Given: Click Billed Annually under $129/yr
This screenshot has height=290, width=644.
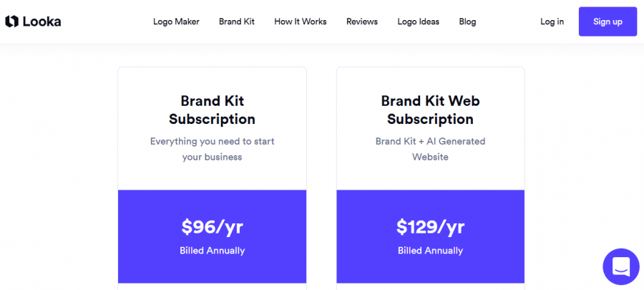Looking at the screenshot, I should 430,251.
